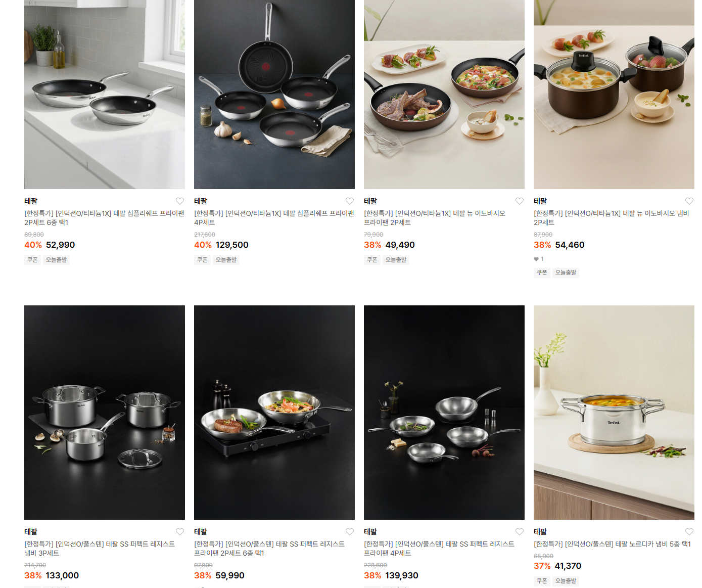702x588 pixels.
Task: Click 쿠폰 badge under 41,370 price
Action: (542, 581)
